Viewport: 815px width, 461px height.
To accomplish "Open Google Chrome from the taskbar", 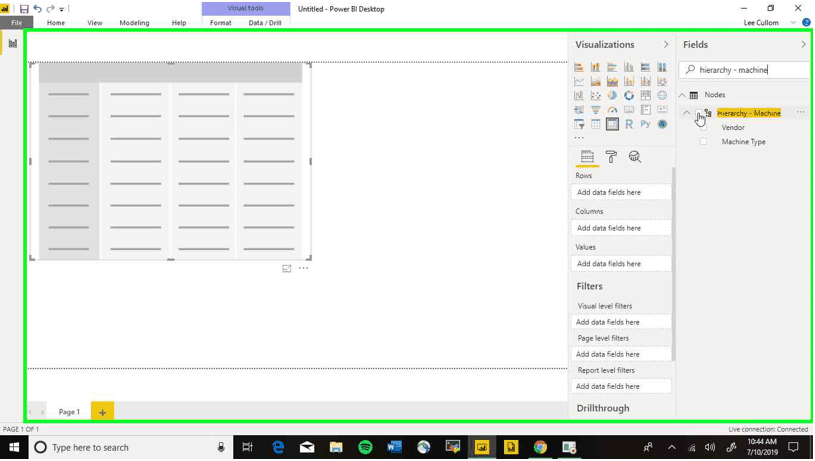I will [540, 447].
